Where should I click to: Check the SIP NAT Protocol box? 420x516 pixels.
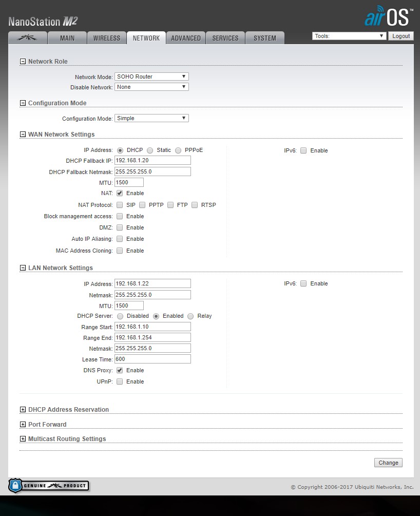[120, 205]
